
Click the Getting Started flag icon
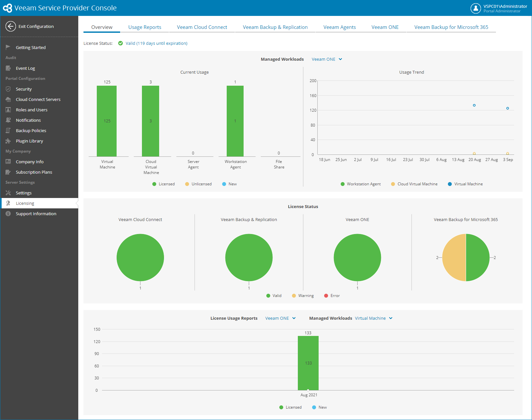[x=8, y=47]
